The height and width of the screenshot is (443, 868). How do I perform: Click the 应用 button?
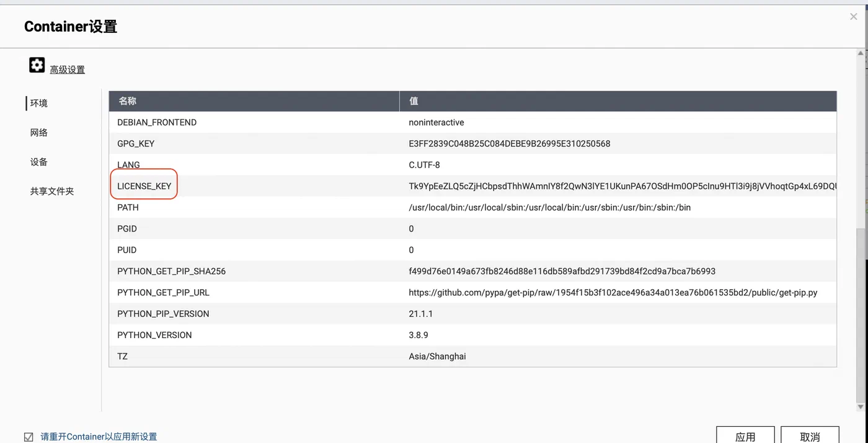point(745,436)
